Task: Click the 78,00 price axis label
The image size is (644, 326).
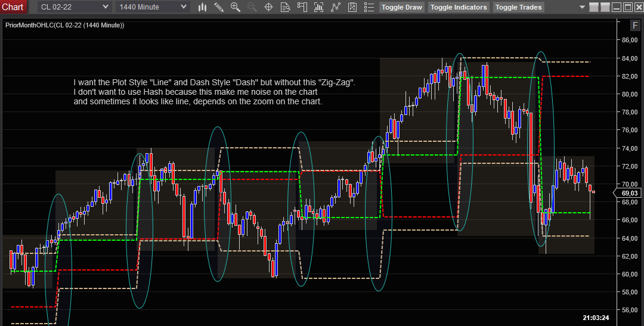Action: pos(630,112)
